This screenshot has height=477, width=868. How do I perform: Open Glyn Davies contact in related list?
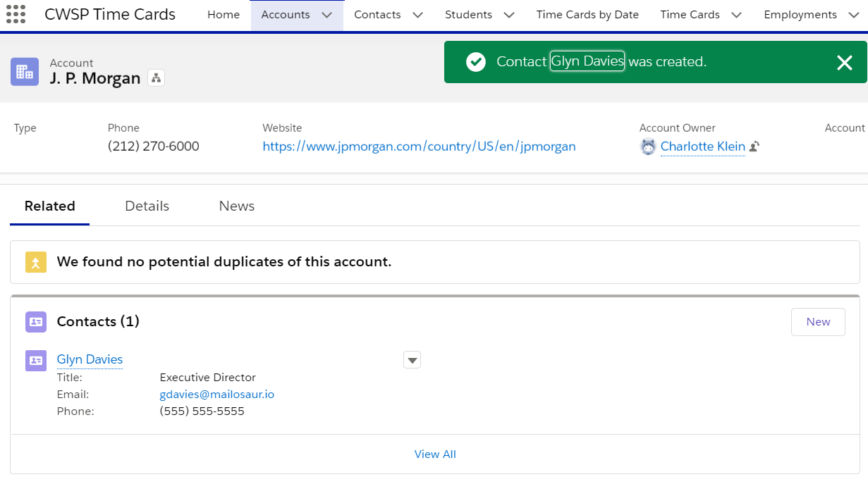[90, 359]
